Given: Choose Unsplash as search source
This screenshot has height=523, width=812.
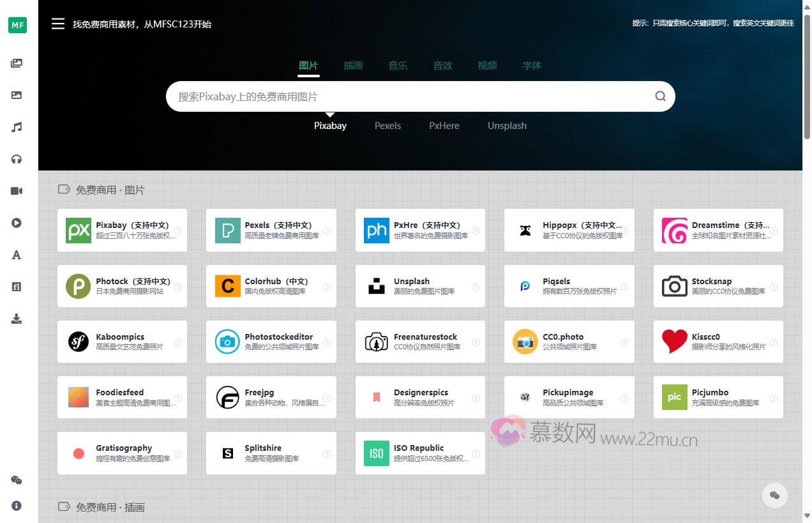Looking at the screenshot, I should (x=507, y=126).
